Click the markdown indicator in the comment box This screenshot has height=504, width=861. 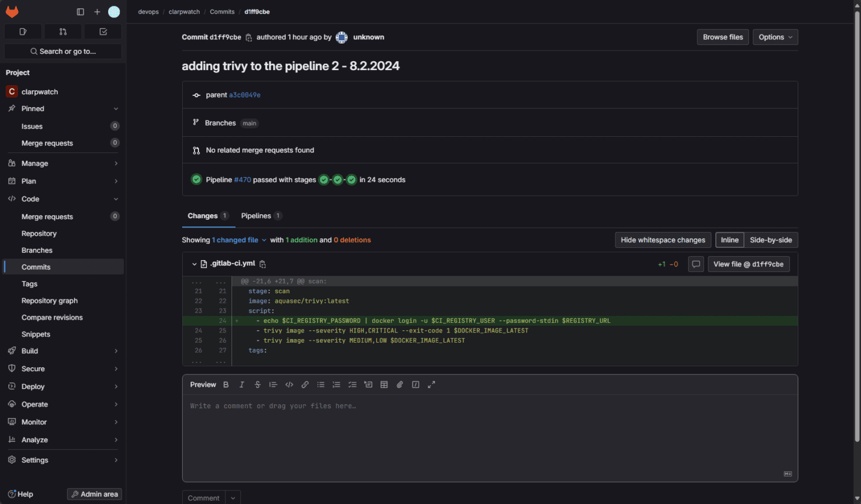(x=788, y=474)
